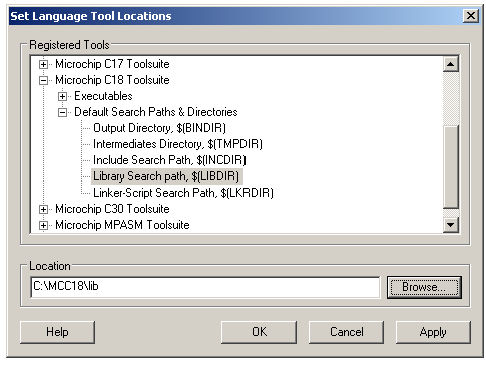
Task: Select Microchip C18 Toolsuite item
Action: click(x=112, y=80)
